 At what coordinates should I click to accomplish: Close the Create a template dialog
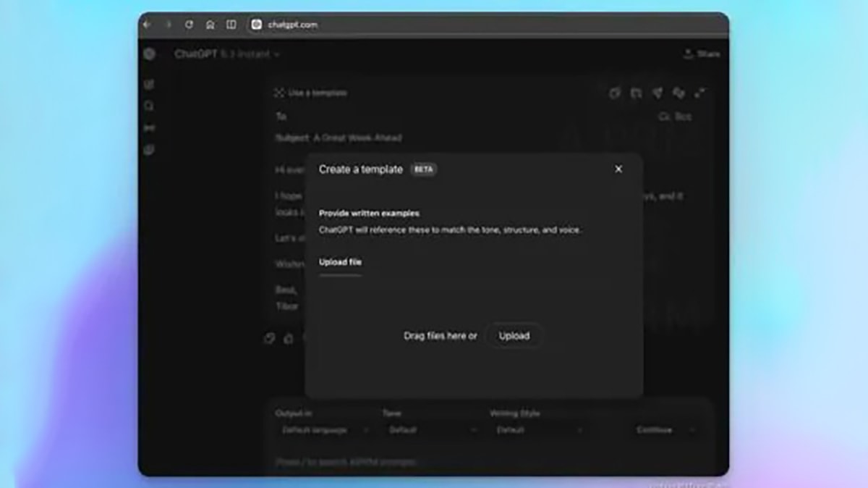tap(618, 169)
